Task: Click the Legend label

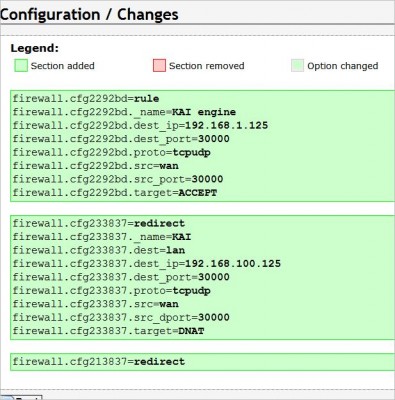Action: 35,48
